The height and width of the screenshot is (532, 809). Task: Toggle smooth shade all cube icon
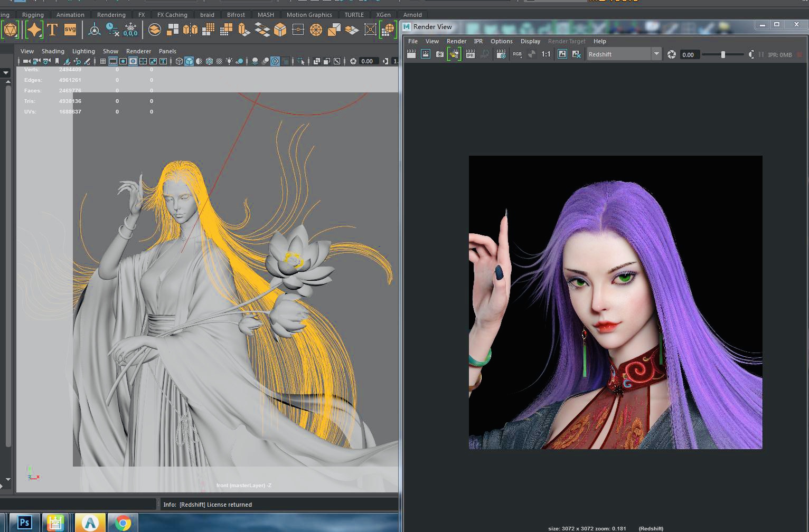[189, 61]
